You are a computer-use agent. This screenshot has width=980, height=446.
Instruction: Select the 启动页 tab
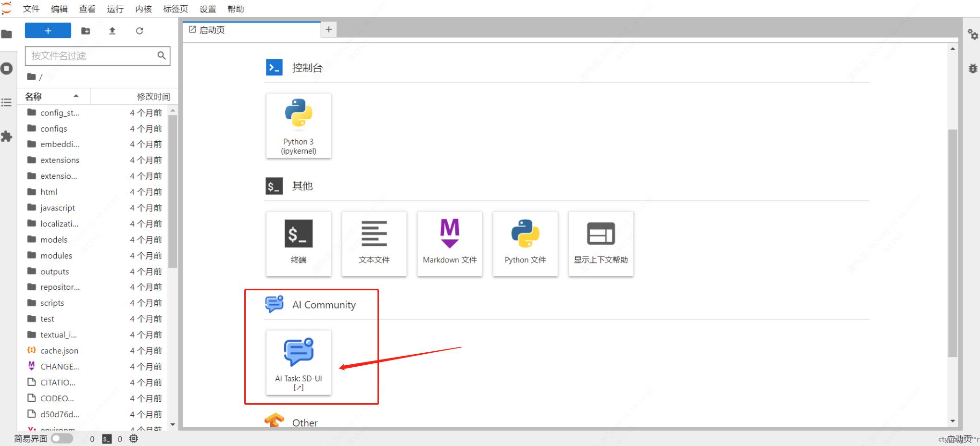click(212, 30)
